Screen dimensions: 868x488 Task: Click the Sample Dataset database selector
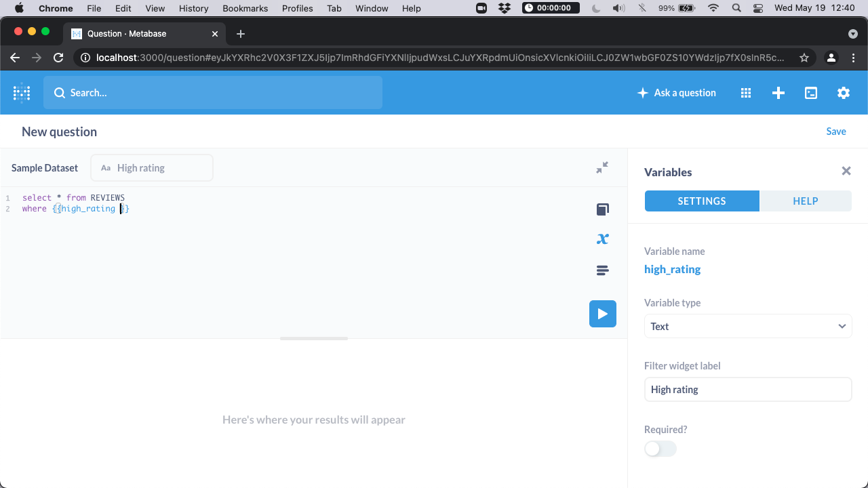point(45,167)
